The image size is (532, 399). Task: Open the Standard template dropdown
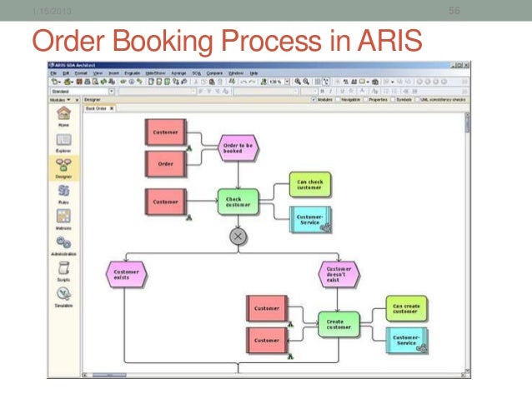111,91
